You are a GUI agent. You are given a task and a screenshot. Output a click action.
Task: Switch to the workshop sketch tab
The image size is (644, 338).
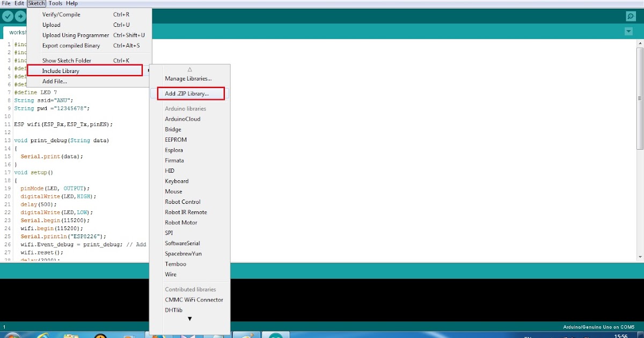pyautogui.click(x=18, y=32)
